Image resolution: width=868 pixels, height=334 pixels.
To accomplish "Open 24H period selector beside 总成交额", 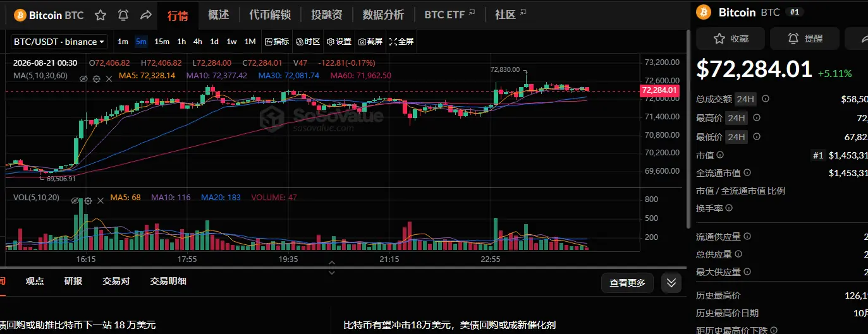I will pos(746,99).
